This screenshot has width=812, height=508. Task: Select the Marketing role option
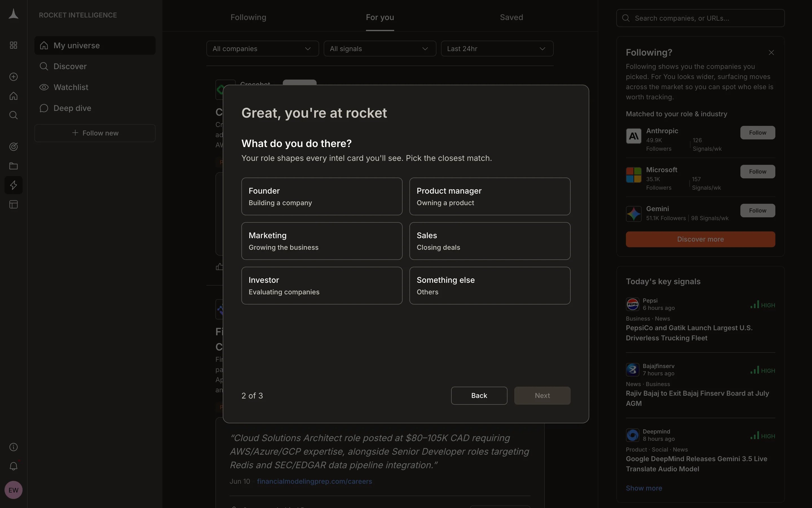pos(322,241)
